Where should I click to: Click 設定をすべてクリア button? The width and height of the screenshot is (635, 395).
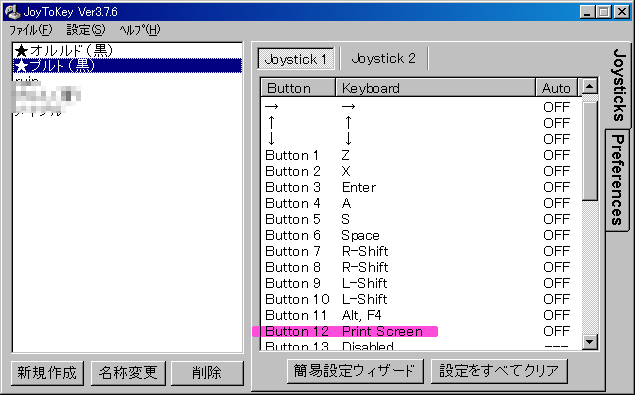499,371
